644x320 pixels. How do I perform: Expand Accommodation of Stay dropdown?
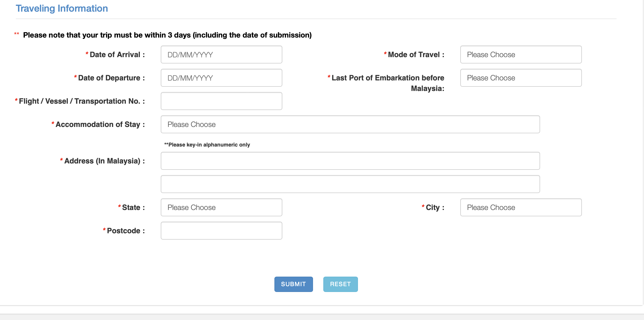tap(350, 124)
